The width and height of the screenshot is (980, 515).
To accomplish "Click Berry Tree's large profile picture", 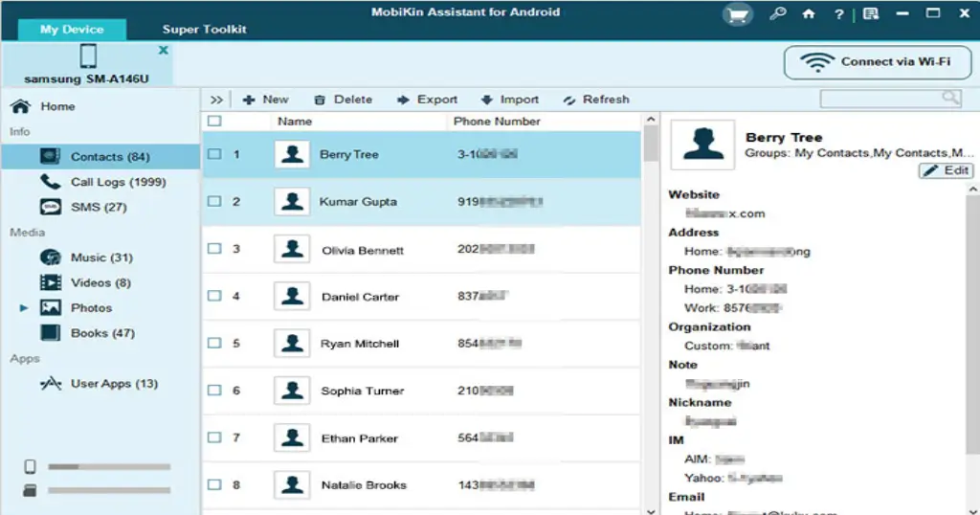I will 702,145.
